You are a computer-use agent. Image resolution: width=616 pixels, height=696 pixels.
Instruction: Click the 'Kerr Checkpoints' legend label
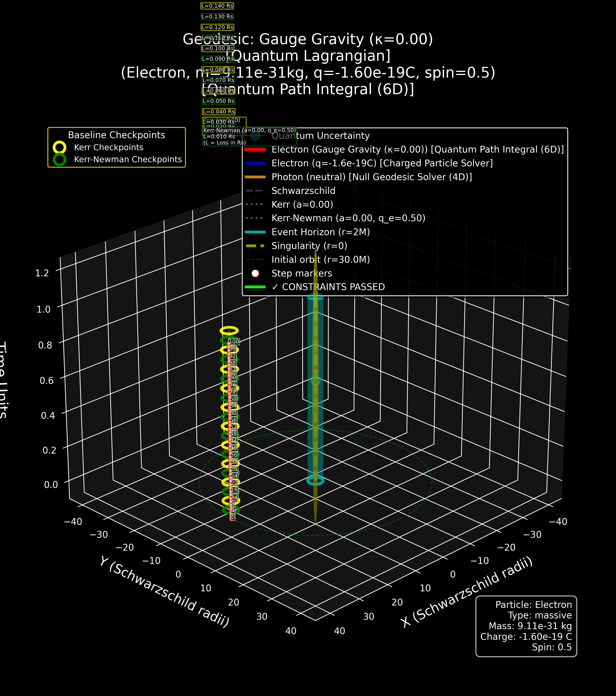109,147
